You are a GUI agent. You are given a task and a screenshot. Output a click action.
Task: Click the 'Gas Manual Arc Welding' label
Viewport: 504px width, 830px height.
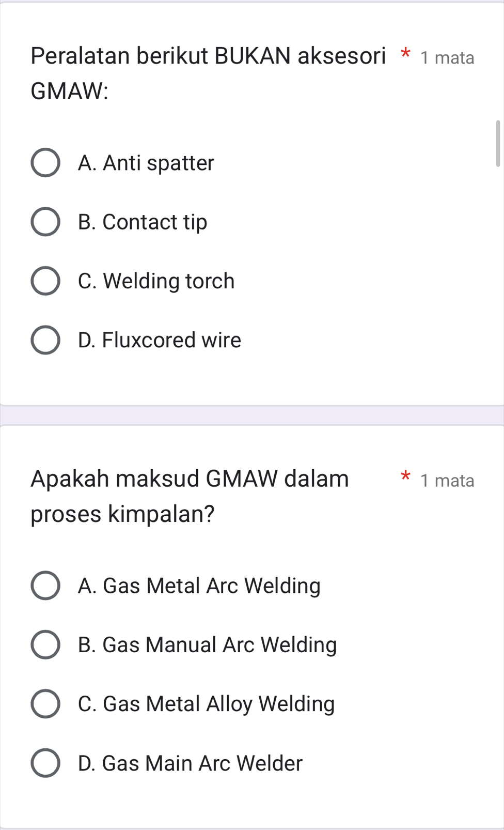(208, 645)
